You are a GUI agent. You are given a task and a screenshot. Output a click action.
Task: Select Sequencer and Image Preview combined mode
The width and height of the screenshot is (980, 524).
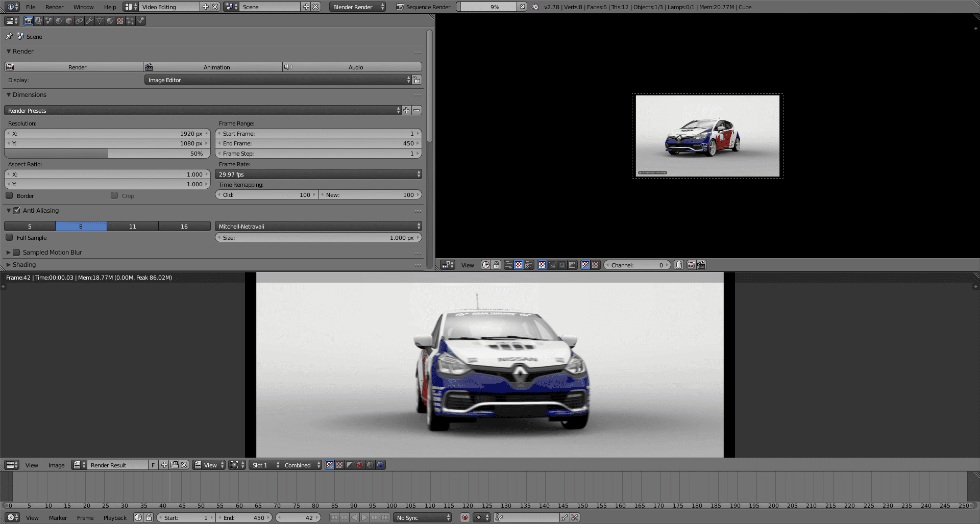click(529, 265)
